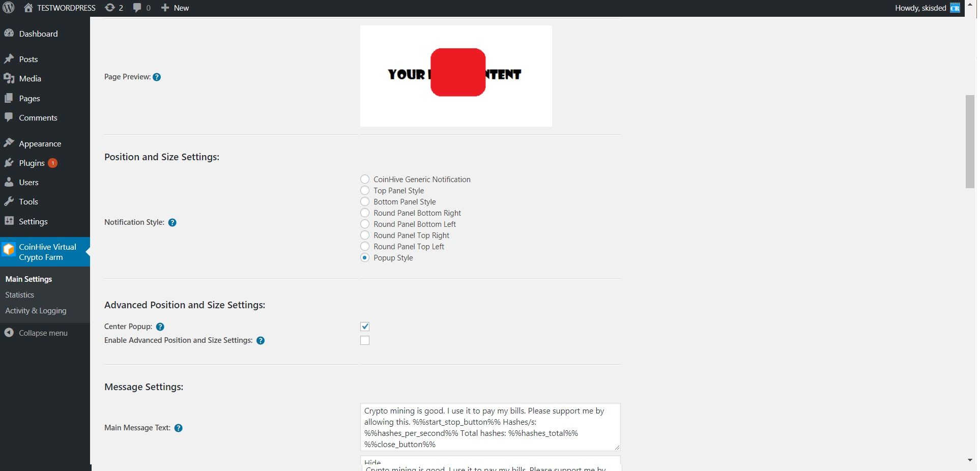Click the user avatar in the admin bar
Image resolution: width=980 pixels, height=471 pixels.
coord(955,8)
